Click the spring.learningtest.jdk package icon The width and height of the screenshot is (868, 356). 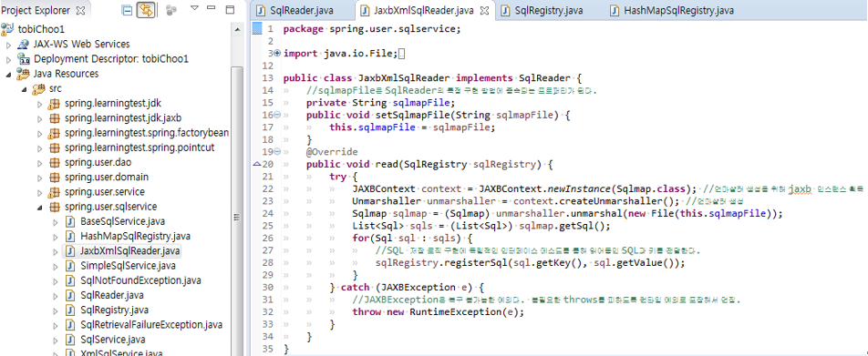(x=55, y=104)
